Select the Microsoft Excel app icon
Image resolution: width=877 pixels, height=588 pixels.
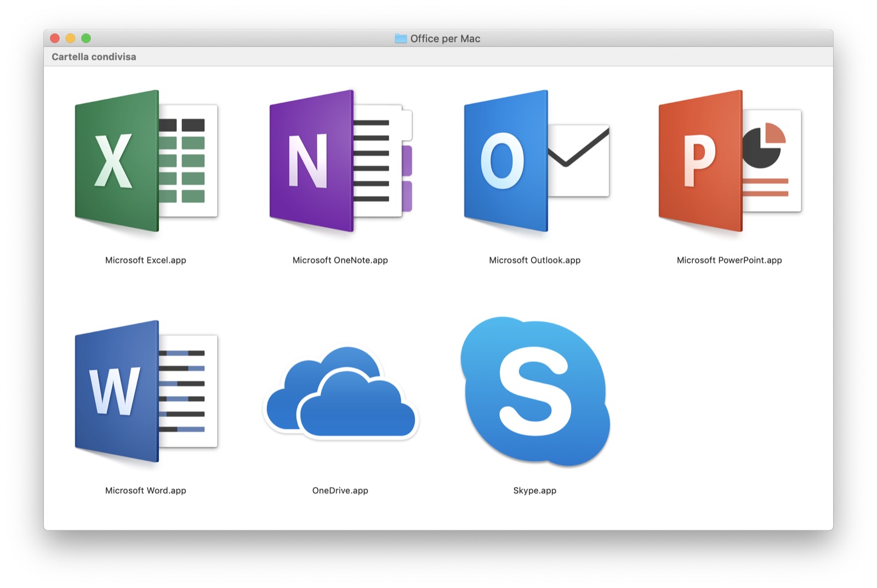tap(146, 161)
